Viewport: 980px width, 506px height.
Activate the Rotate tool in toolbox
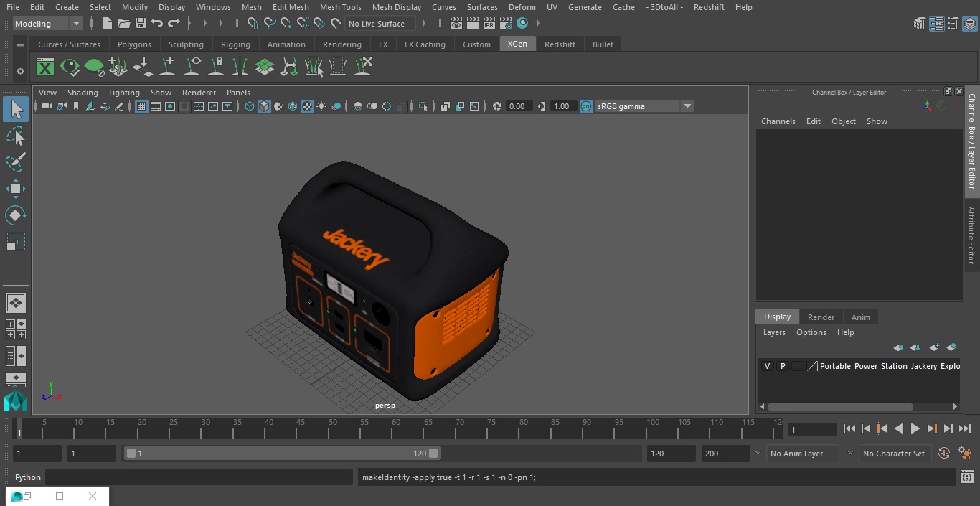[16, 215]
